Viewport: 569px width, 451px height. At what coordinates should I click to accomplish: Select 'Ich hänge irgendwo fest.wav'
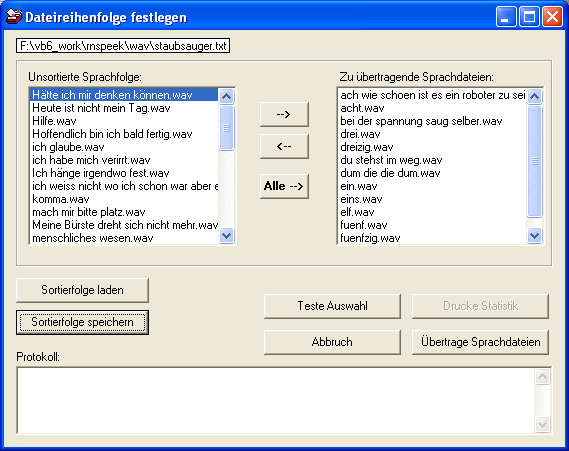124,173
